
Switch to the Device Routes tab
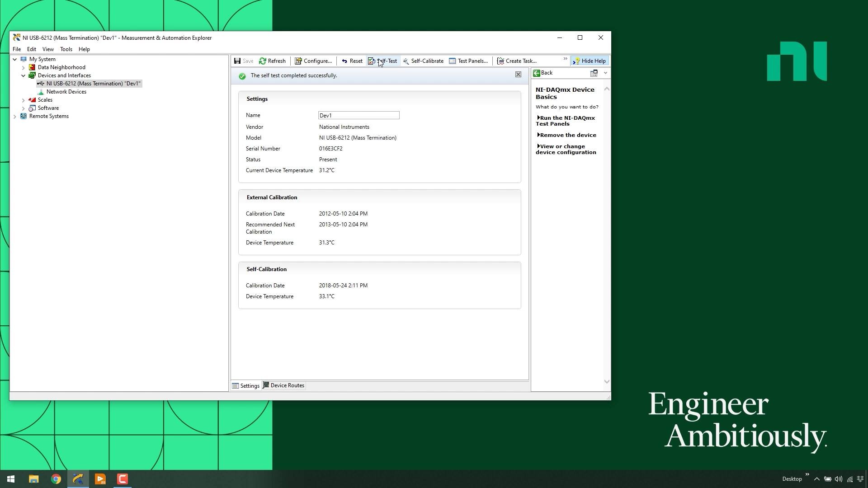(283, 385)
